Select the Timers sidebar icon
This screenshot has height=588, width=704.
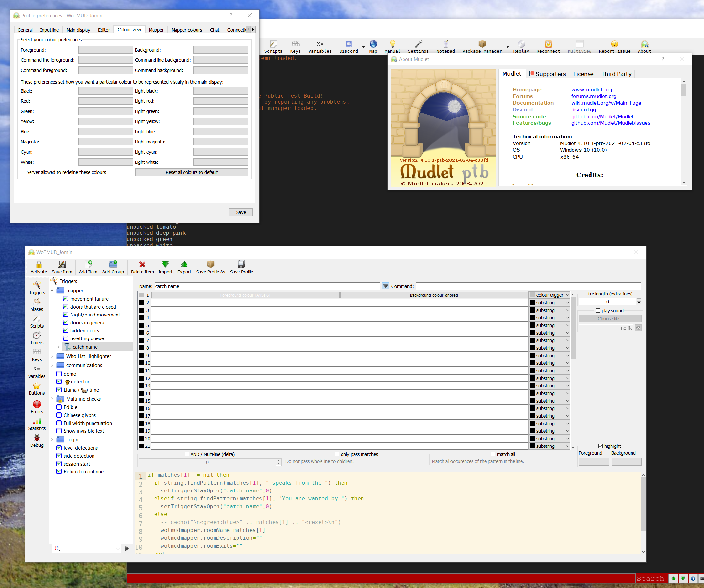point(37,336)
